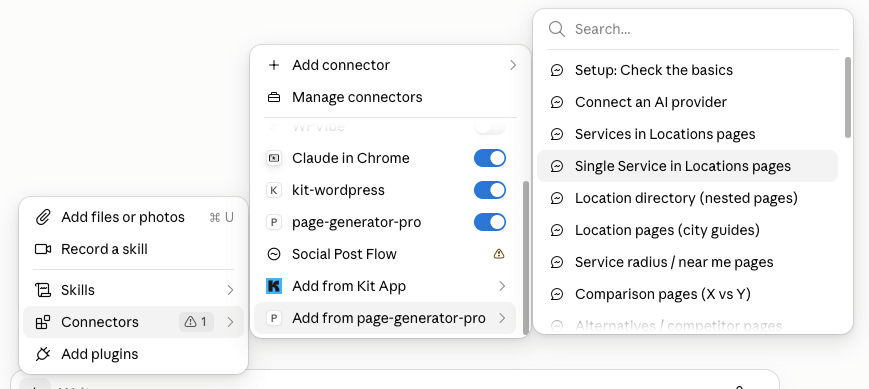
Task: Click chat icon beside Setup: Check the basics
Action: [557, 70]
